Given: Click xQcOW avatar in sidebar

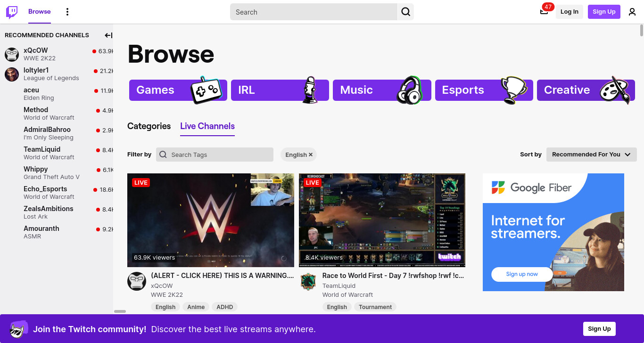Looking at the screenshot, I should click(12, 54).
